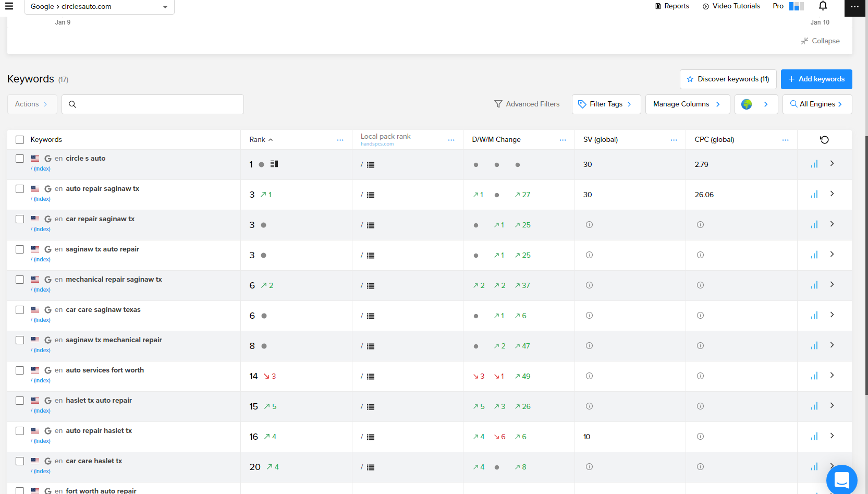Sort by D/W/M Change column header

[496, 140]
